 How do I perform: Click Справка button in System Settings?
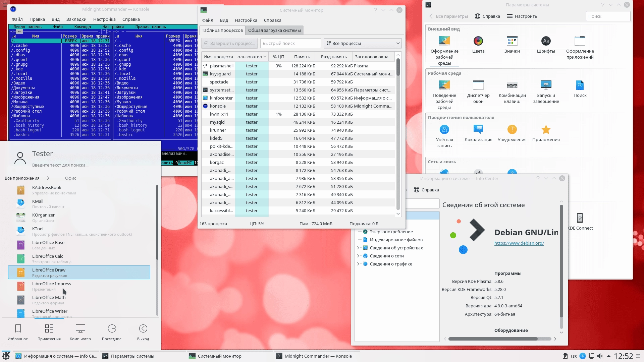click(487, 16)
